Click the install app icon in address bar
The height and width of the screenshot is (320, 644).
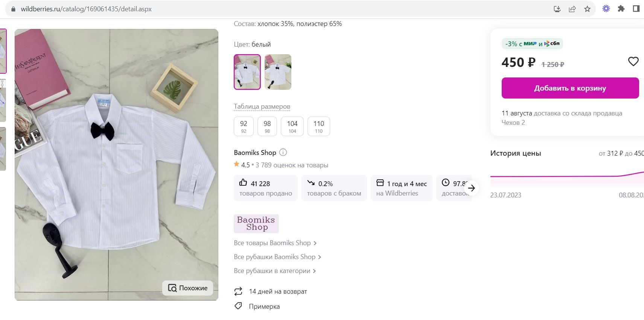pyautogui.click(x=557, y=9)
